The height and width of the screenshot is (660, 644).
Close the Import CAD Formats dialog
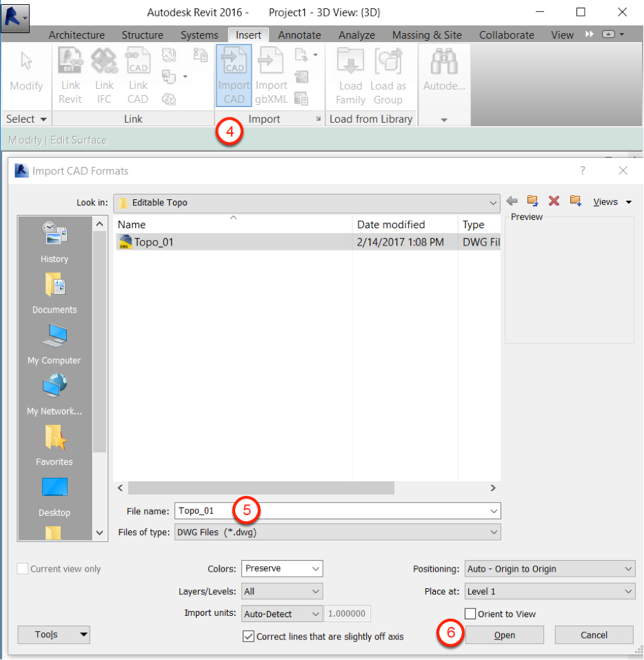[623, 170]
